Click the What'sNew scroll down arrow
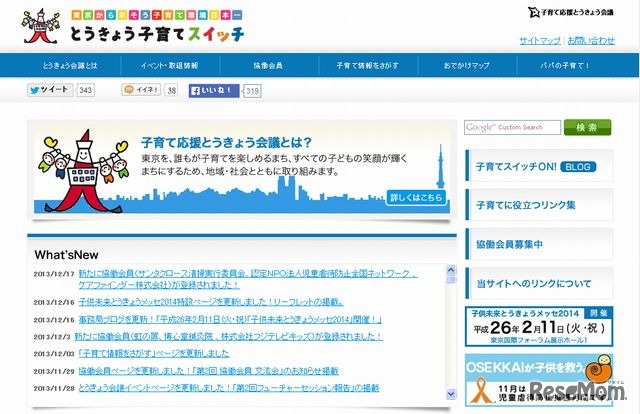 click(451, 394)
